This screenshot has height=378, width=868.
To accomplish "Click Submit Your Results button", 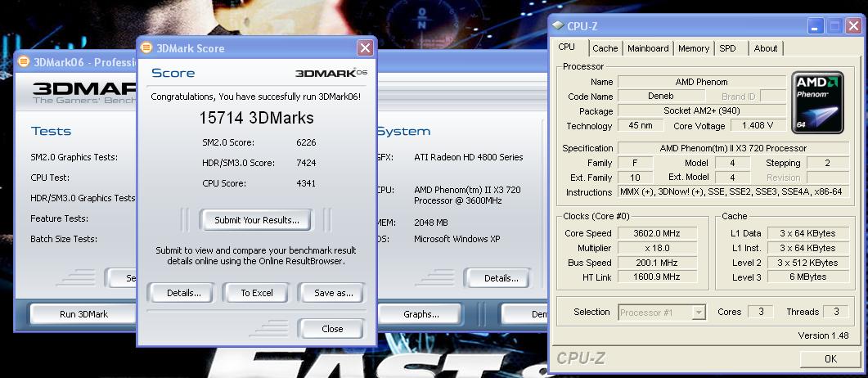I will click(x=256, y=220).
